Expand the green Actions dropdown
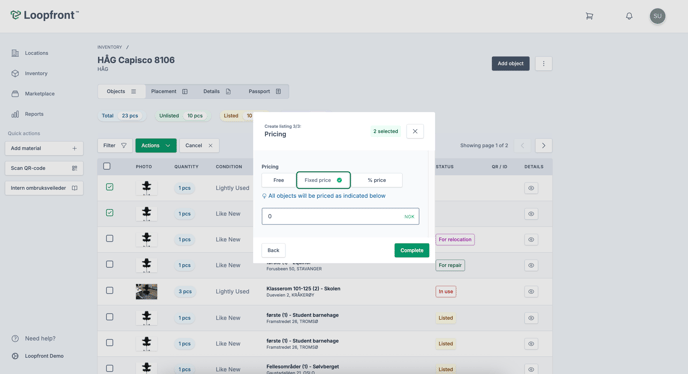Image resolution: width=688 pixels, height=374 pixels. click(x=156, y=146)
